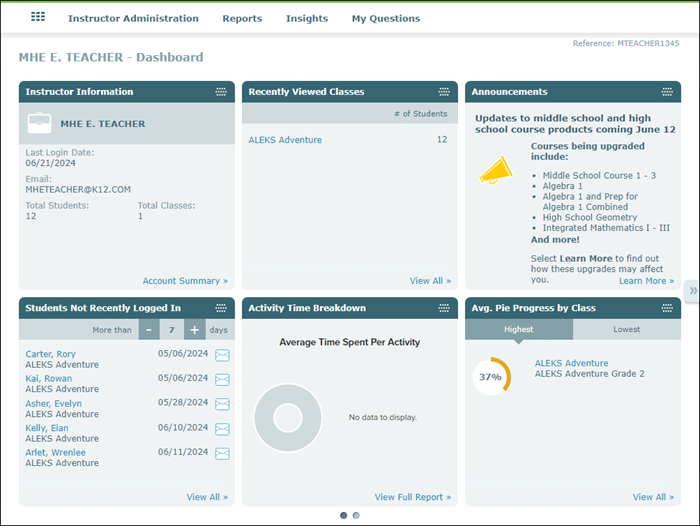This screenshot has width=700, height=526.
Task: Click envelope icon next to Carter, Rory
Action: coord(222,355)
